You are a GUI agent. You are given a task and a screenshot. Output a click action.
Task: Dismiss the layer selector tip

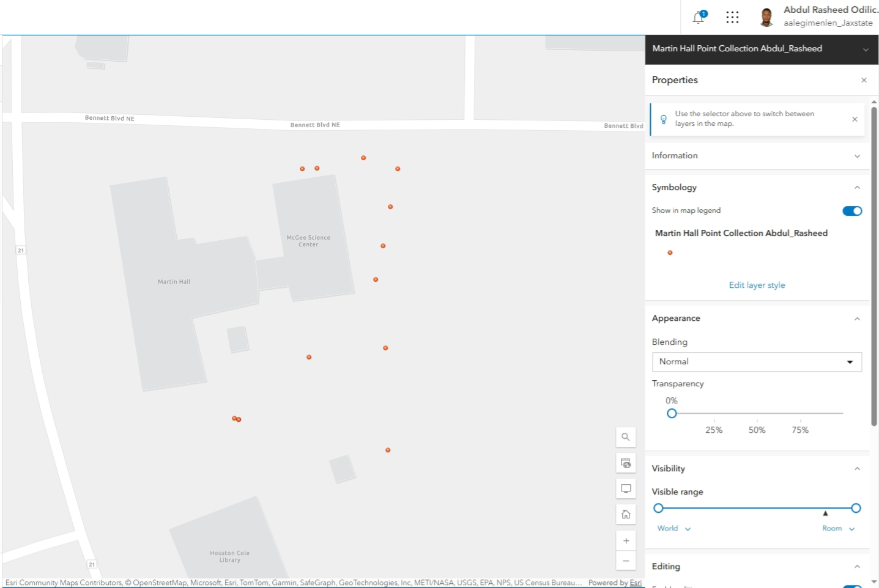coord(855,119)
